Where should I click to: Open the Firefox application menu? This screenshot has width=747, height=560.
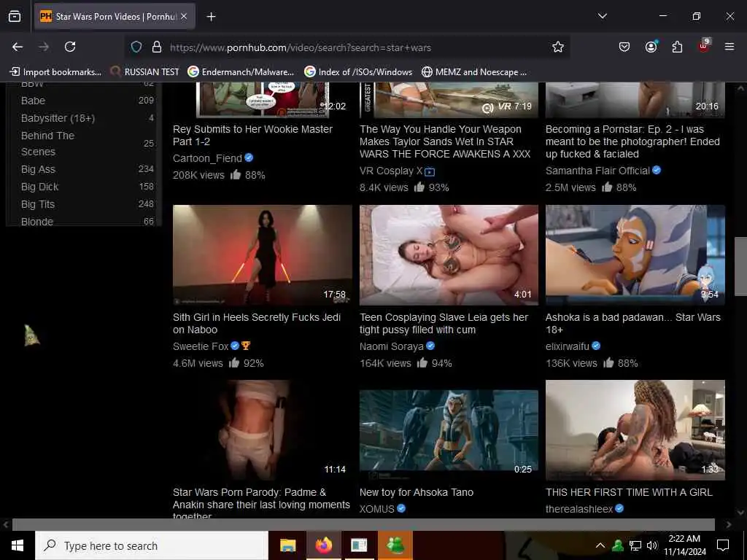click(729, 47)
